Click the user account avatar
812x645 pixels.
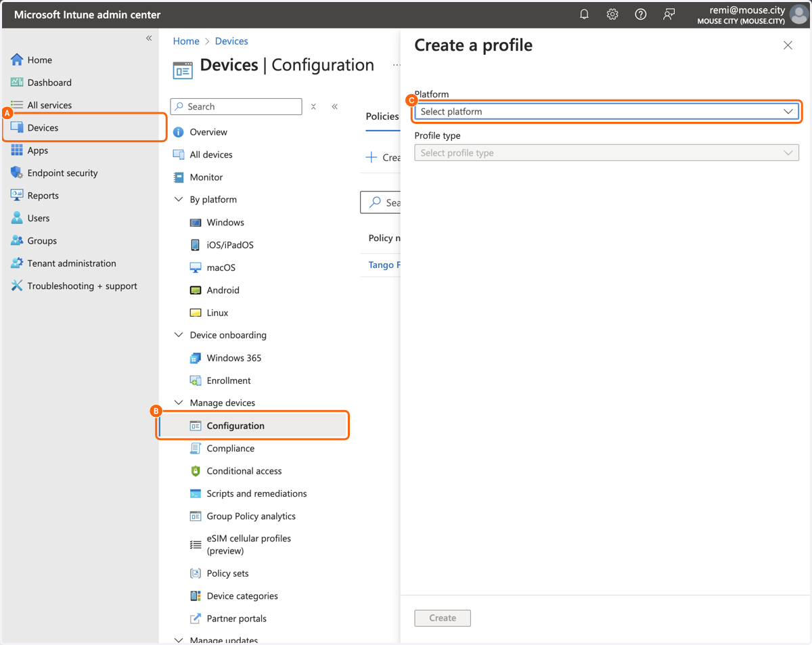(798, 14)
